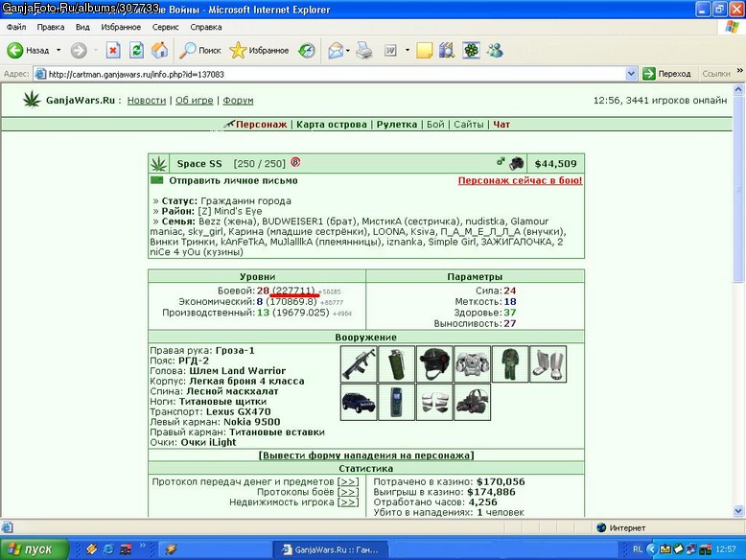The width and height of the screenshot is (746, 560).
Task: Refresh the page with green arrows icon
Action: click(136, 51)
